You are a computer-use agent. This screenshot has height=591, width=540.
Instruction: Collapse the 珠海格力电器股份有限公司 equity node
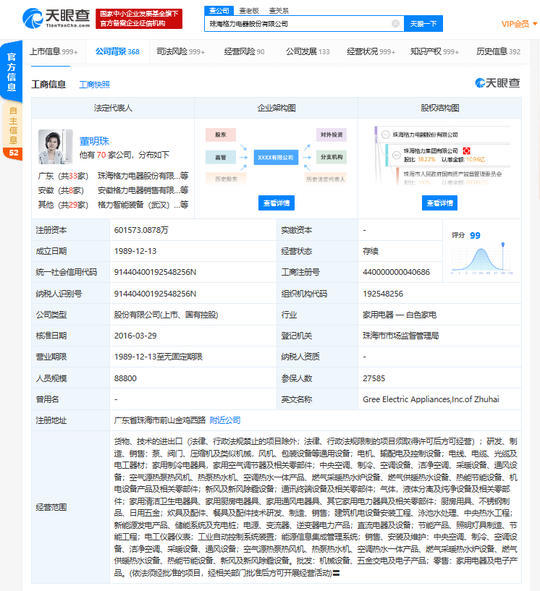tap(385, 135)
